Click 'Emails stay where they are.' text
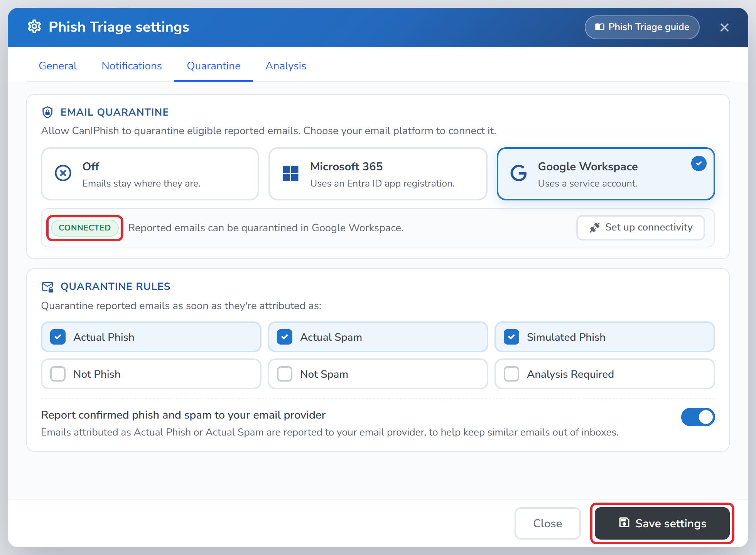Screen dimensions: 756x555 pyautogui.click(x=142, y=183)
